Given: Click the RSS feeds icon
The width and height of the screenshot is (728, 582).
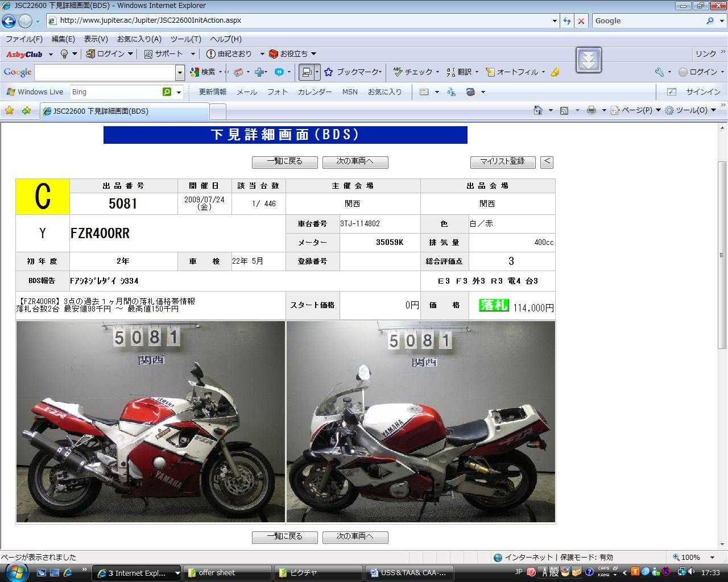Looking at the screenshot, I should click(564, 110).
